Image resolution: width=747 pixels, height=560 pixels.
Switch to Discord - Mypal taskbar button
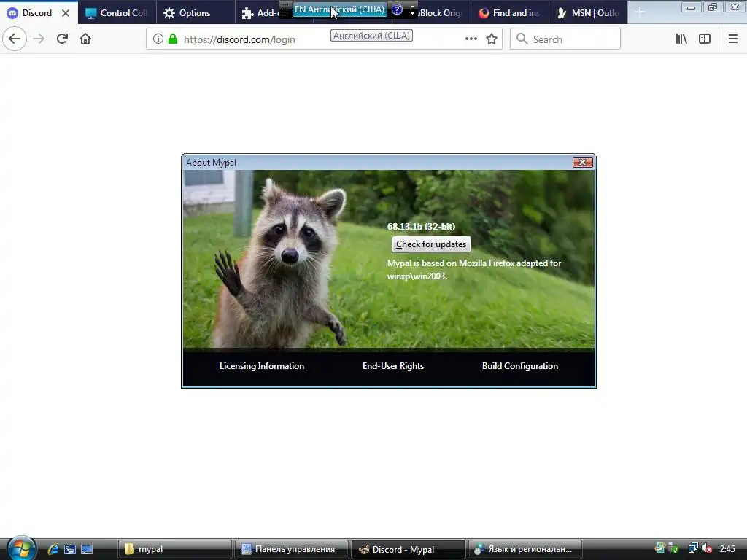pos(409,549)
